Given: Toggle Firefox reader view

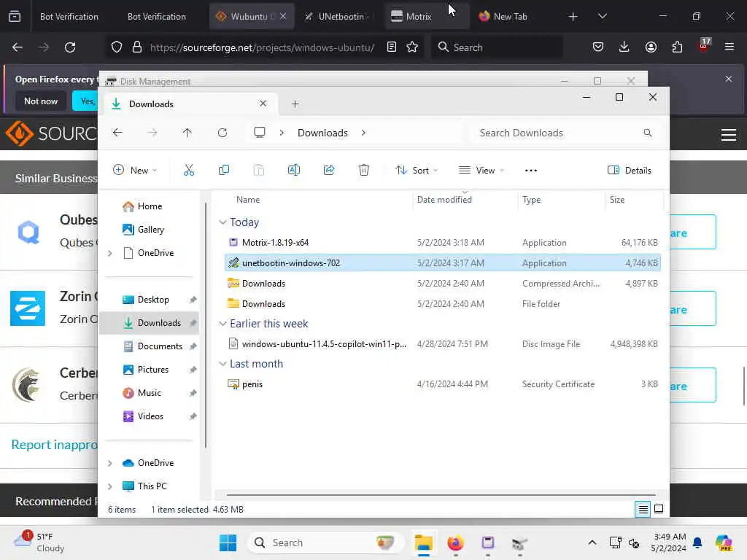Looking at the screenshot, I should coord(392,47).
